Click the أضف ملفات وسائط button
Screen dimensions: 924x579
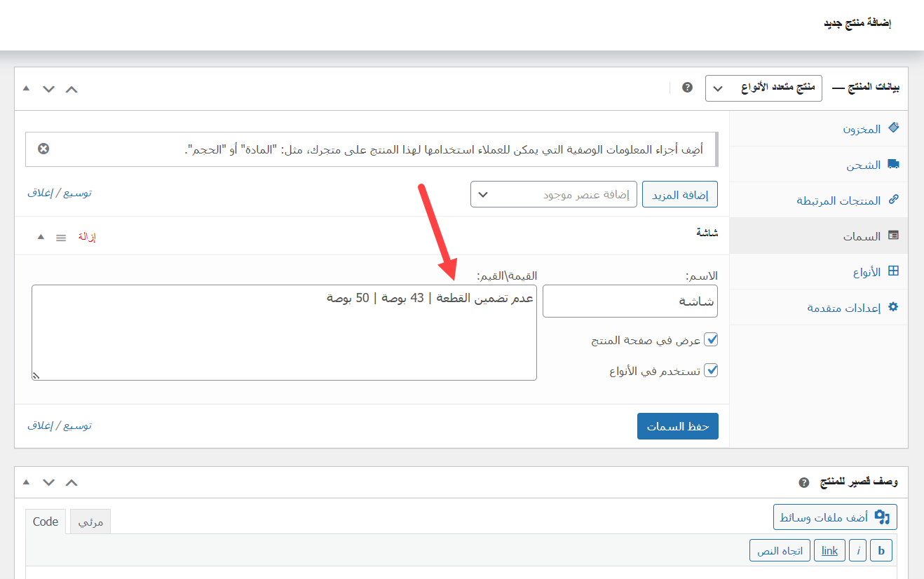point(835,517)
